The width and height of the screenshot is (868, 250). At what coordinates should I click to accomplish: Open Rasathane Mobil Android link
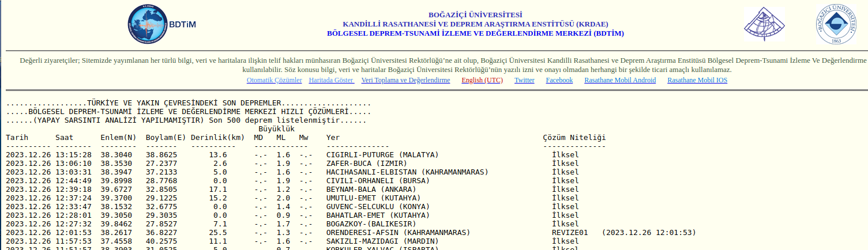619,80
